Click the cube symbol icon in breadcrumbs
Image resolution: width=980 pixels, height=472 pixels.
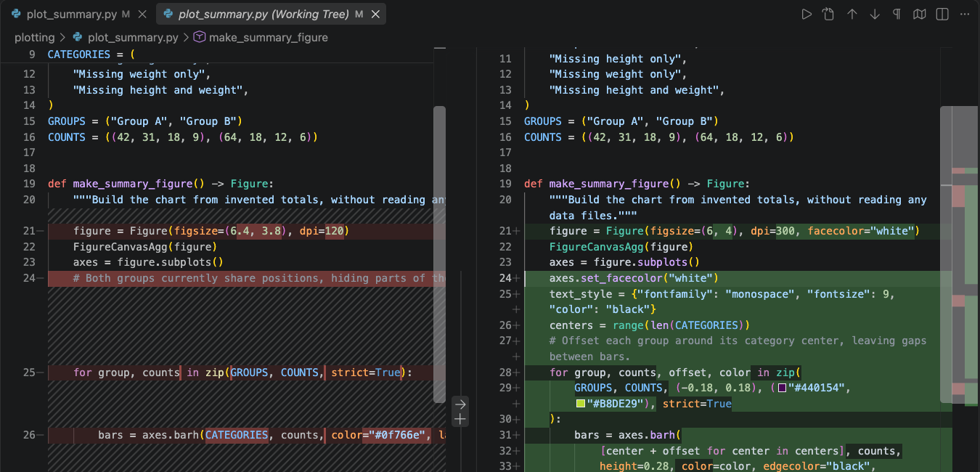click(199, 37)
